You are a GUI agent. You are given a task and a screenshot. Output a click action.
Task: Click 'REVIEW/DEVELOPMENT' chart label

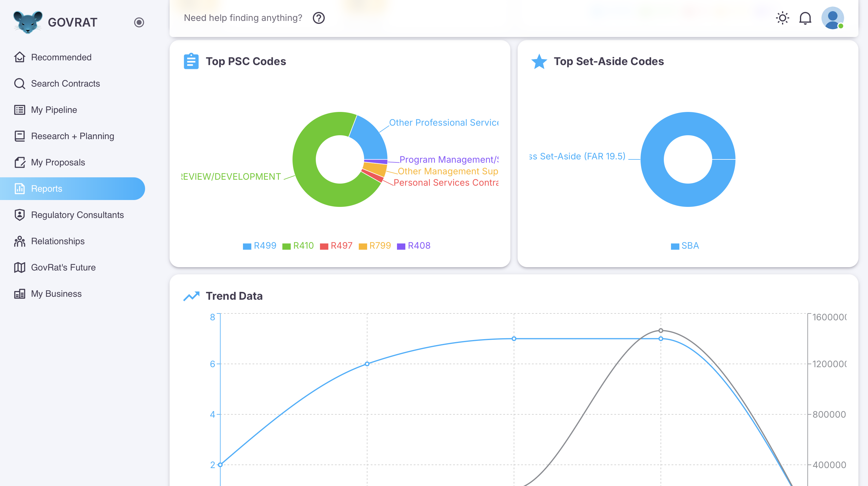pos(231,177)
